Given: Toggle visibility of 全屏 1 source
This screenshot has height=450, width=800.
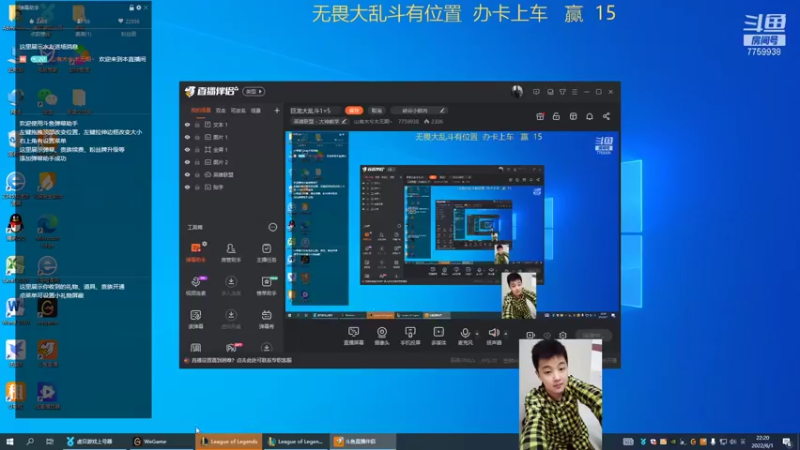Looking at the screenshot, I should (187, 149).
